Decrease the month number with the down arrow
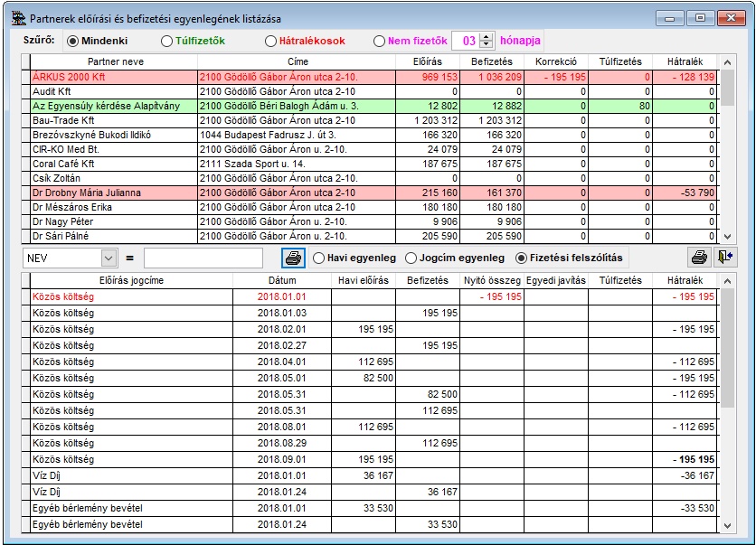 [487, 44]
